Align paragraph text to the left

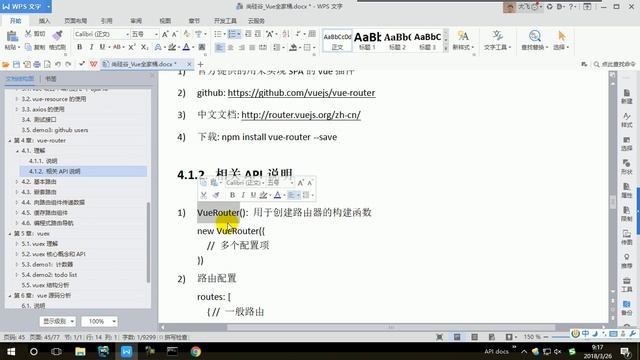click(x=220, y=47)
